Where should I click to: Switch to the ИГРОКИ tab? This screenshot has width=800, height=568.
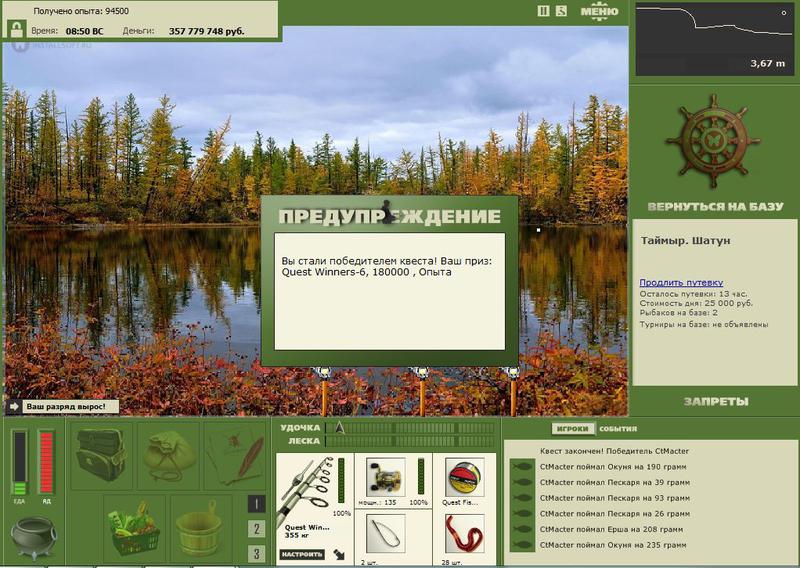[x=572, y=429]
